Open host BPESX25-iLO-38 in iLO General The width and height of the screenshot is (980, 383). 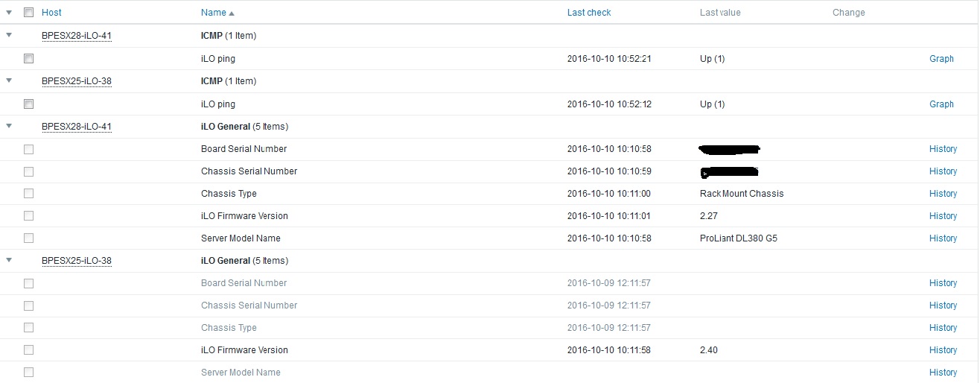coord(77,261)
